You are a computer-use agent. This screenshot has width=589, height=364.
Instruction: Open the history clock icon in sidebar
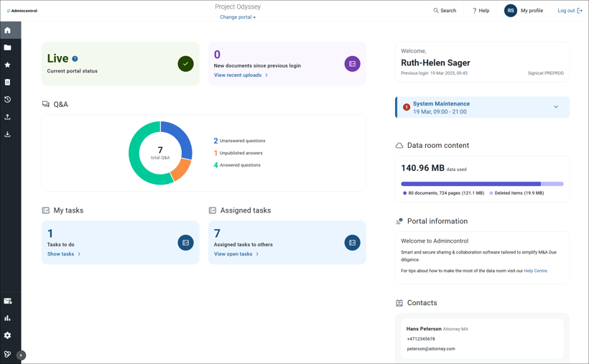(8, 99)
